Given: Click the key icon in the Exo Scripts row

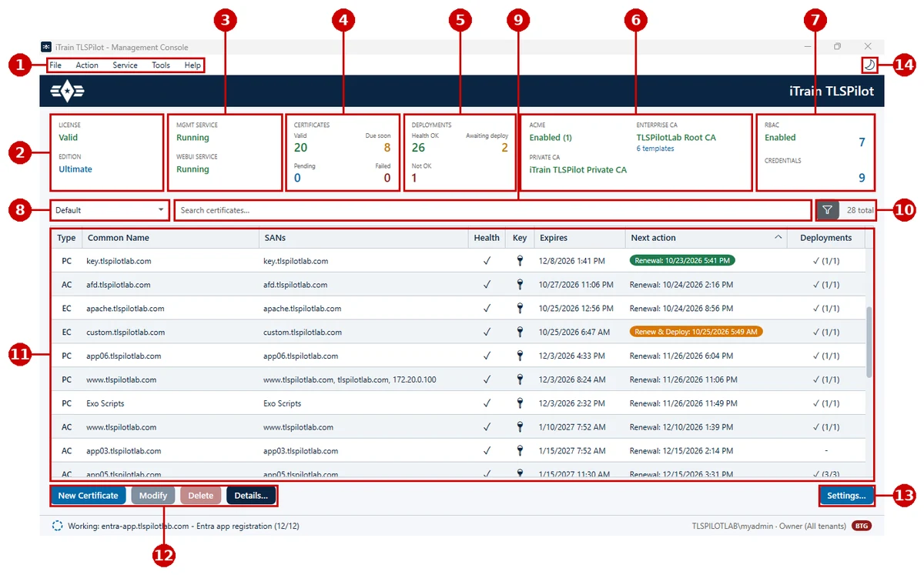Looking at the screenshot, I should tap(520, 403).
